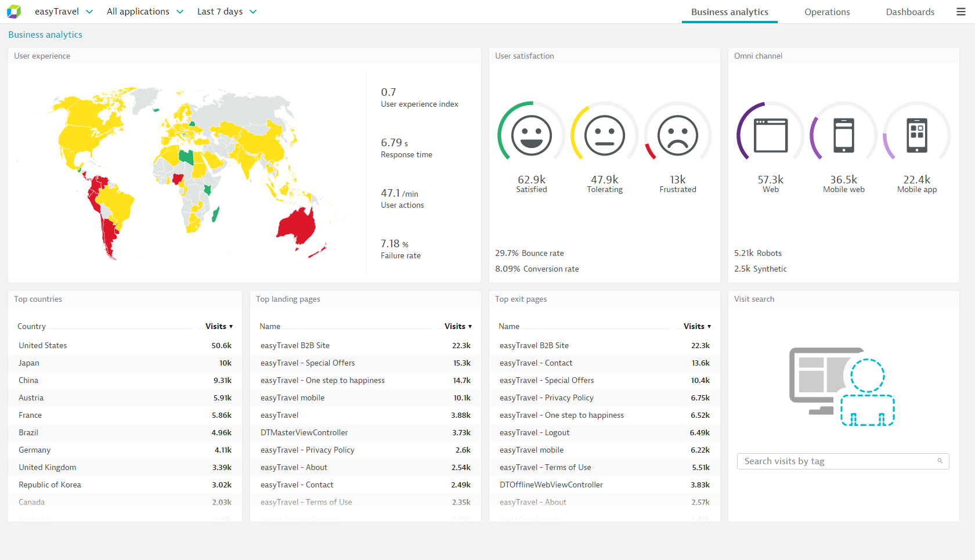Click the Name header in Top exit pages
The width and height of the screenshot is (975, 560).
(x=509, y=326)
